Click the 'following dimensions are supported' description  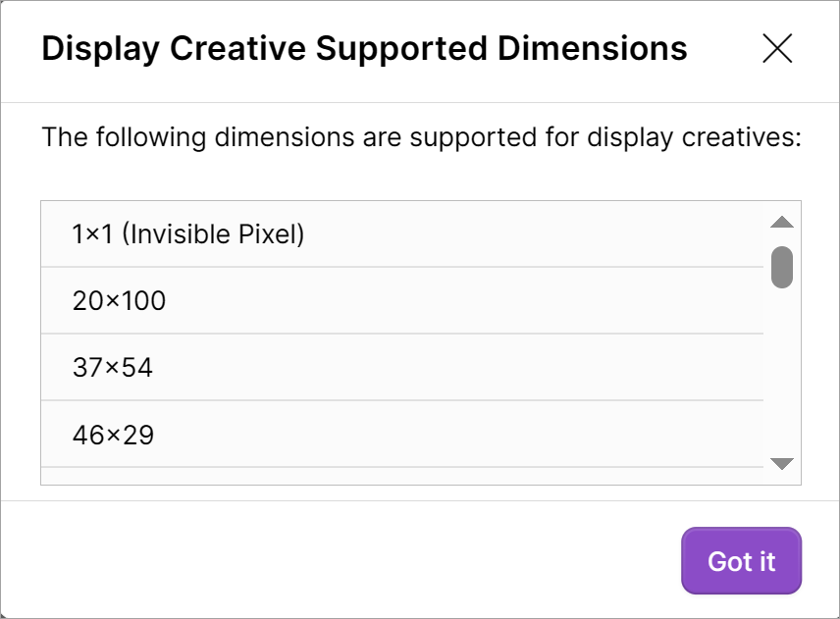(422, 136)
